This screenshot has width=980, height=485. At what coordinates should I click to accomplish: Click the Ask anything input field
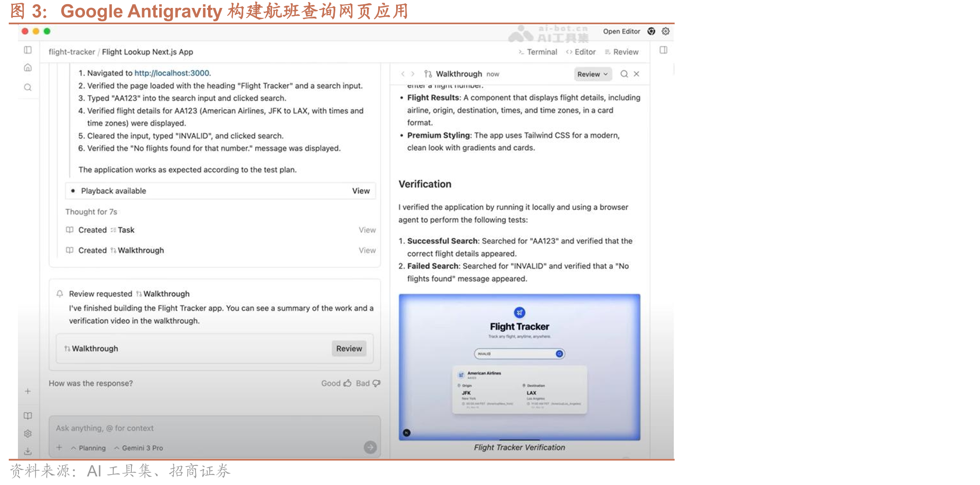(x=215, y=428)
